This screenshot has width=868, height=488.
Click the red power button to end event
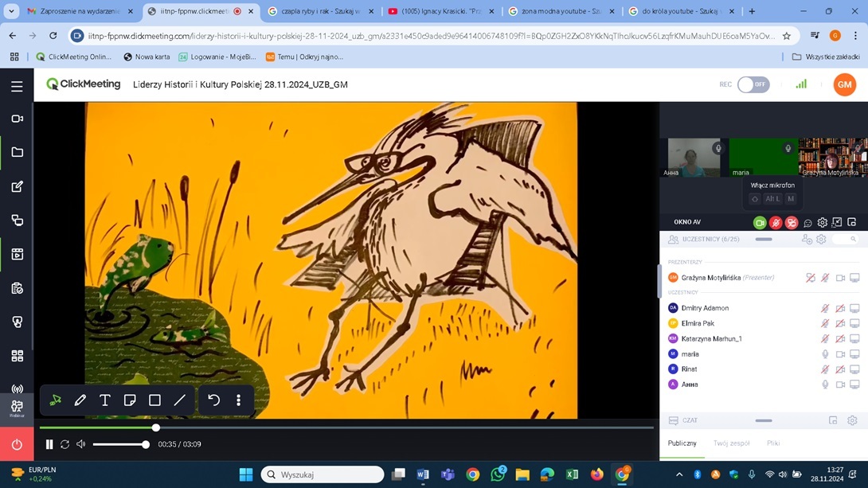click(17, 444)
